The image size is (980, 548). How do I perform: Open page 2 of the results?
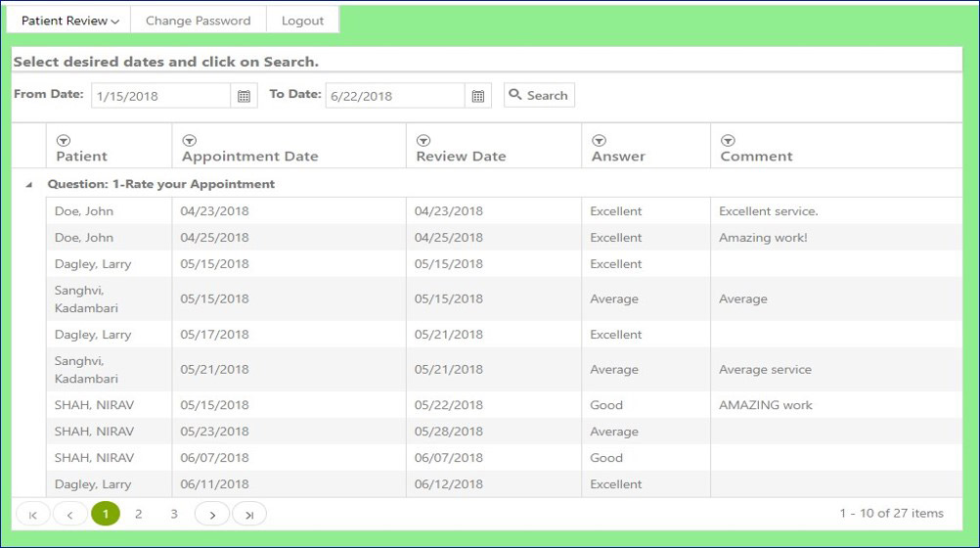pos(139,514)
